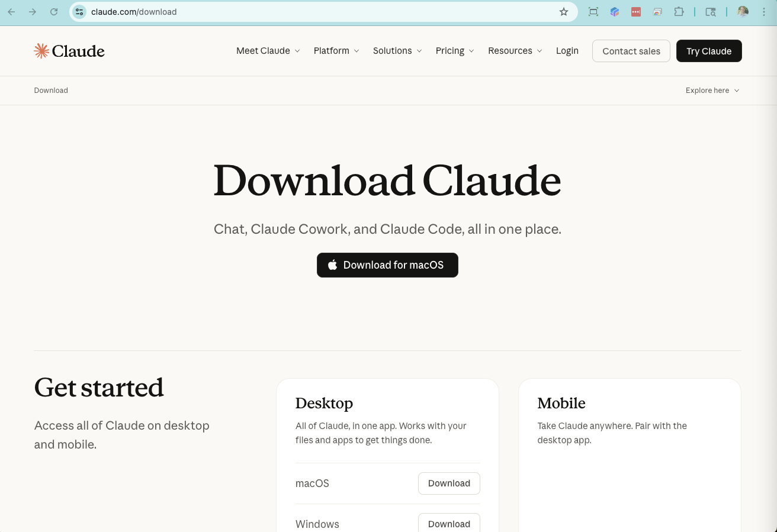Viewport: 777px width, 532px height.
Task: Go back to the previous page
Action: 11,12
